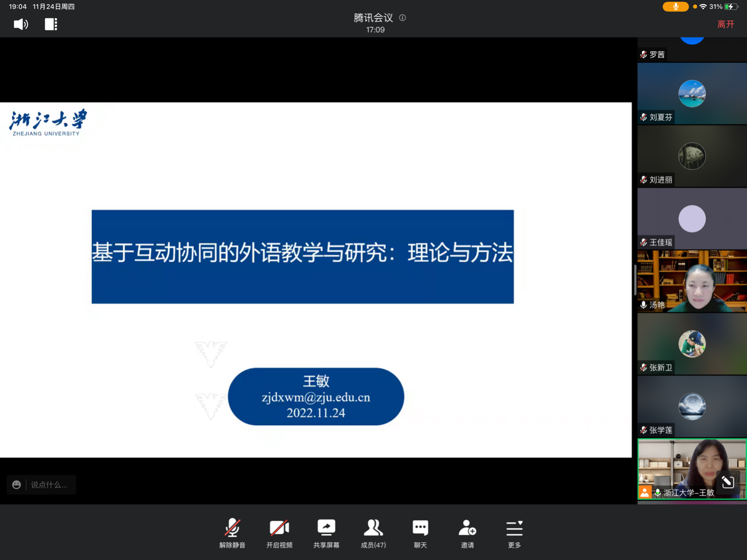The height and width of the screenshot is (560, 747).
Task: Tap the muted mic icon beside 王佳瑶
Action: (x=644, y=242)
